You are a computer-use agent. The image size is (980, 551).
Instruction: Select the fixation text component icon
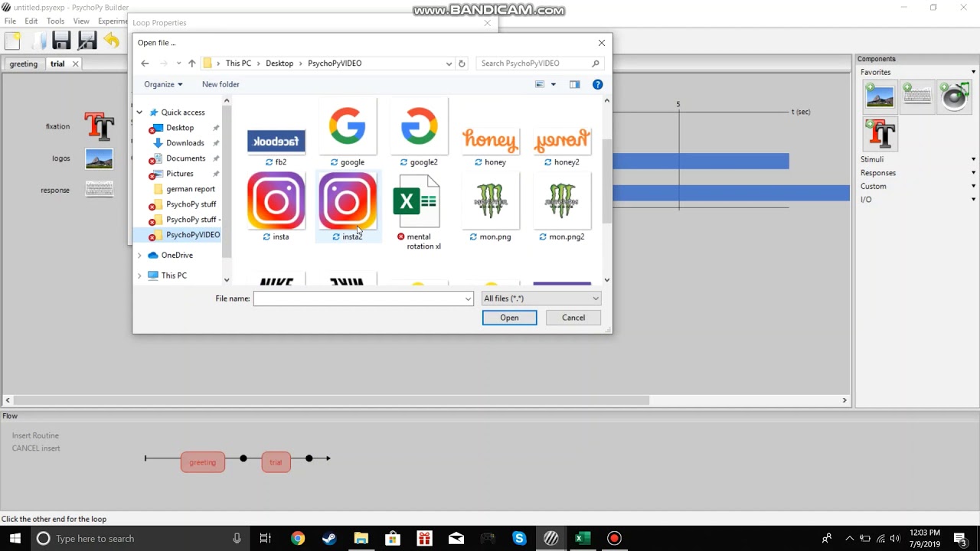[100, 126]
